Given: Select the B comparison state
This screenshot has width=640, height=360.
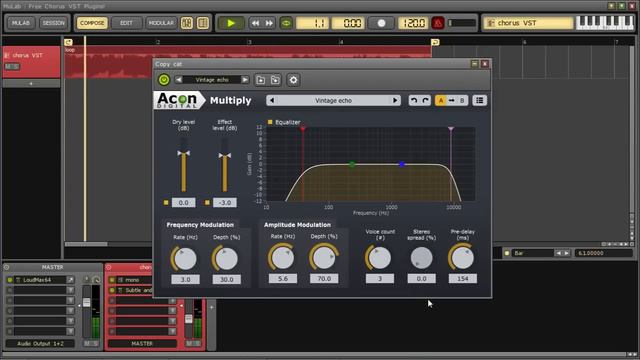Looking at the screenshot, I should [x=462, y=100].
